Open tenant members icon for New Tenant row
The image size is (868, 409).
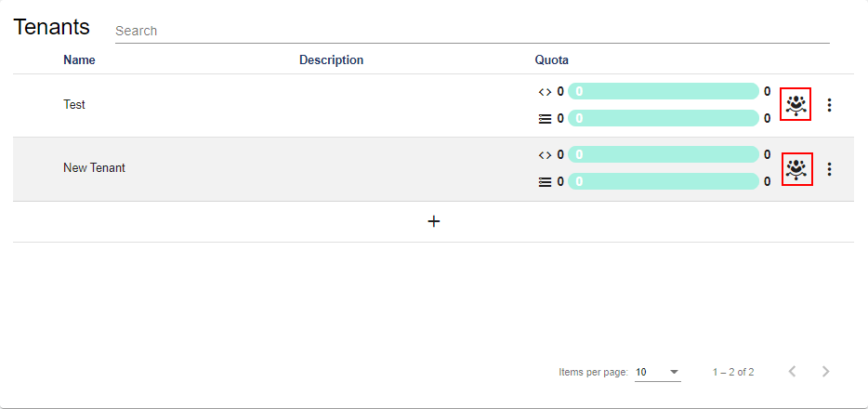point(796,168)
